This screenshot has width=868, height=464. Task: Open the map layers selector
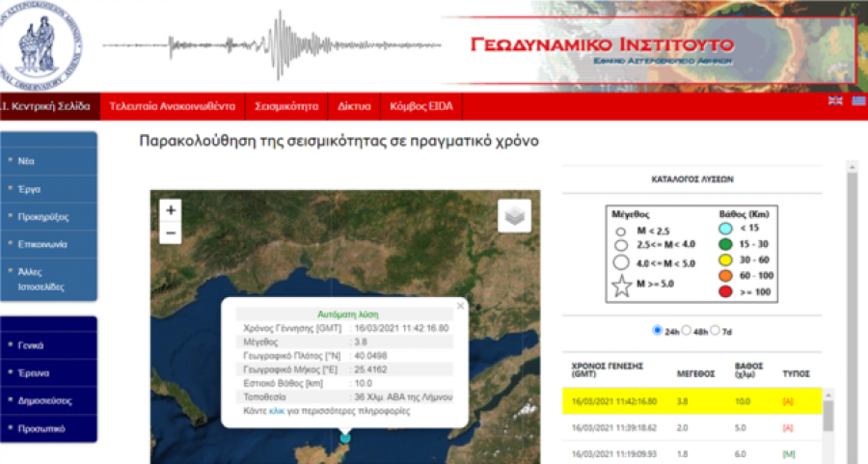(514, 216)
